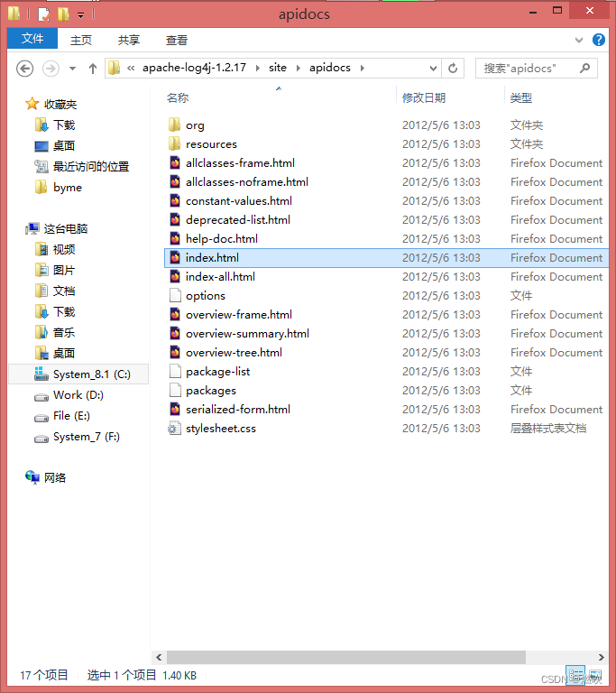616x693 pixels.
Task: Open 音乐 library in sidebar
Action: pyautogui.click(x=64, y=333)
